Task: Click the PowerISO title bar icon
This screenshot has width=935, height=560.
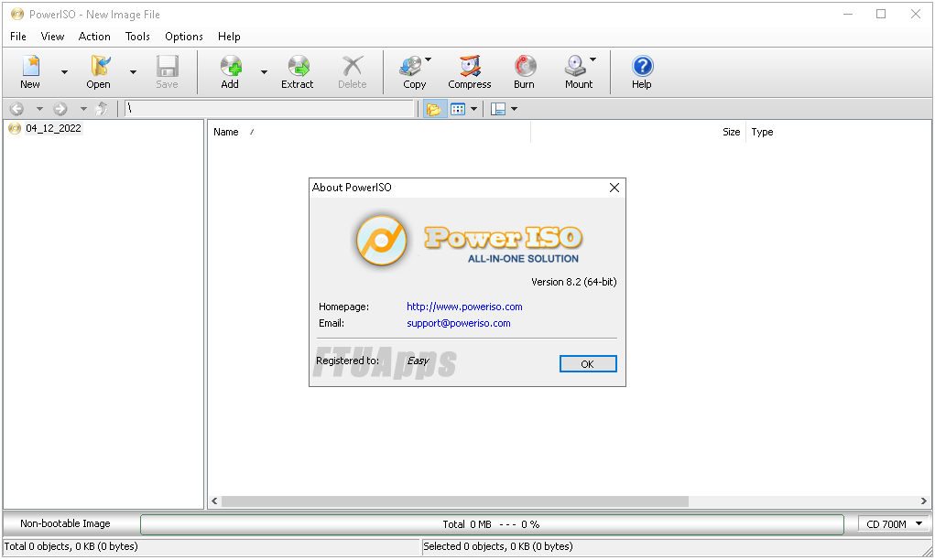Action: (x=17, y=15)
